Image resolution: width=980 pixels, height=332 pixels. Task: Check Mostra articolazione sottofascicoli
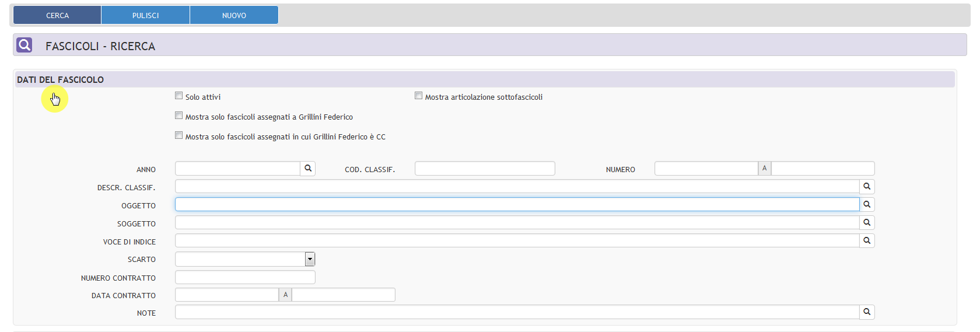(x=419, y=96)
